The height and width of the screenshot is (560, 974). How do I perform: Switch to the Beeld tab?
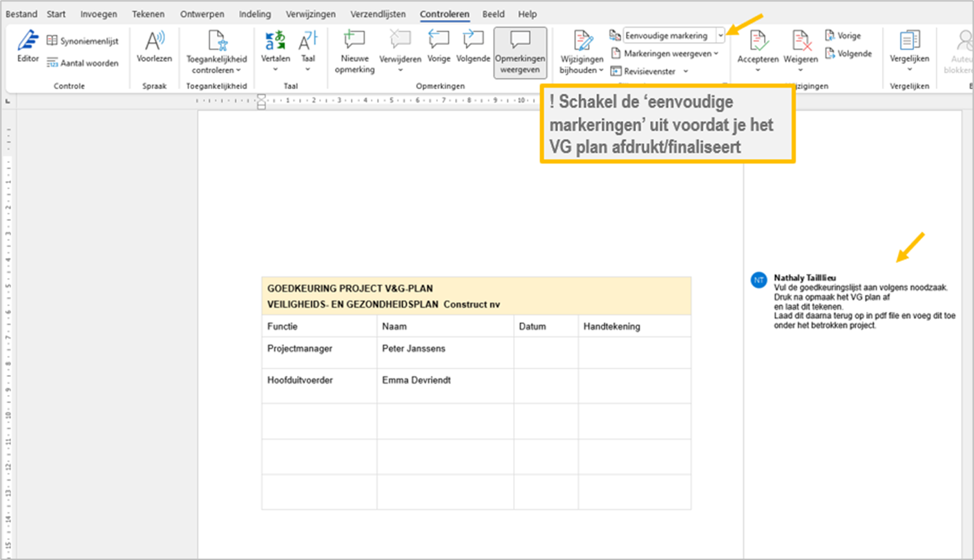(x=493, y=14)
